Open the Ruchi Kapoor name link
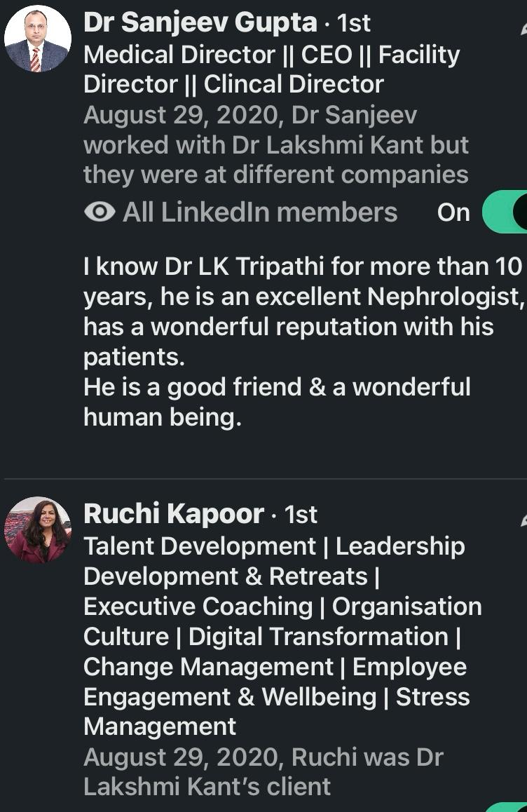This screenshot has width=527, height=812. coord(174,514)
